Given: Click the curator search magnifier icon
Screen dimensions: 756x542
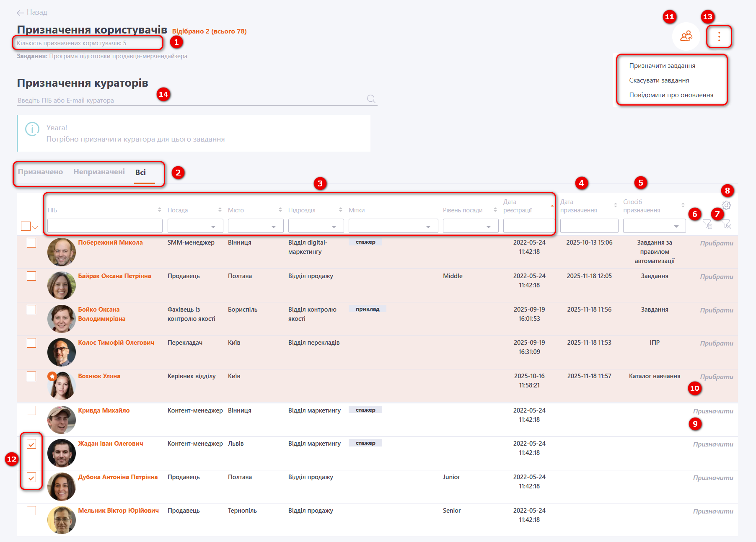Looking at the screenshot, I should pyautogui.click(x=371, y=99).
